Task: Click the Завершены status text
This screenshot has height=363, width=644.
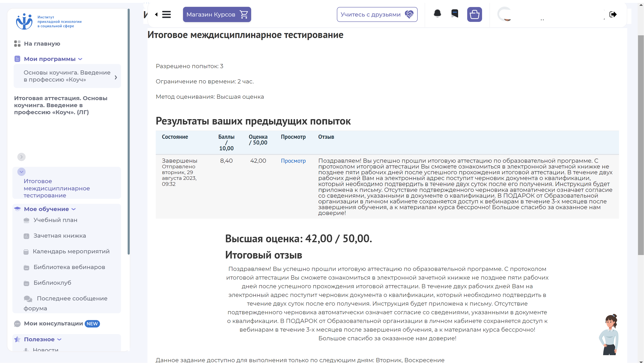Action: [x=179, y=161]
